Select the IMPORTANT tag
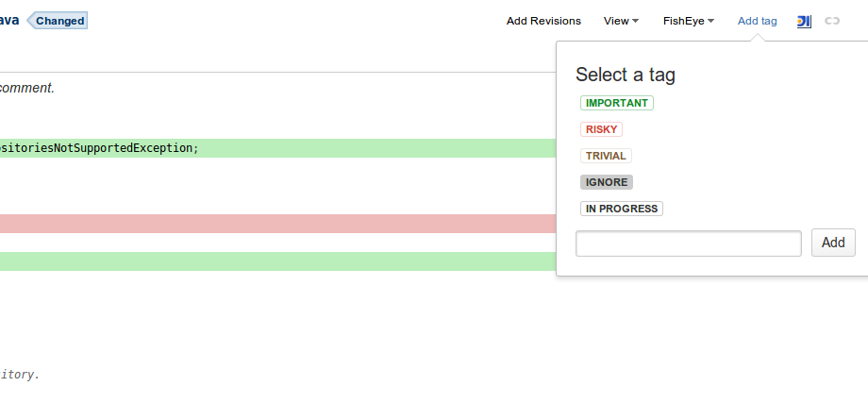 pos(617,103)
